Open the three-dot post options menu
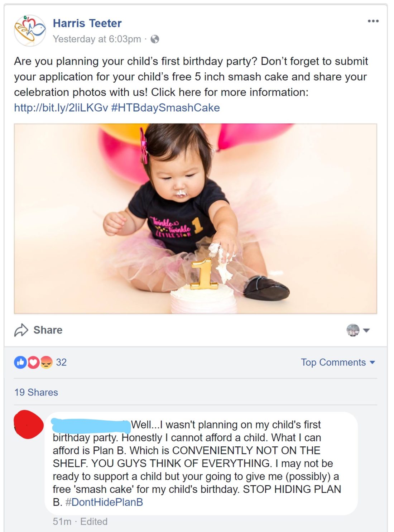This screenshot has width=394, height=532. pos(373,21)
